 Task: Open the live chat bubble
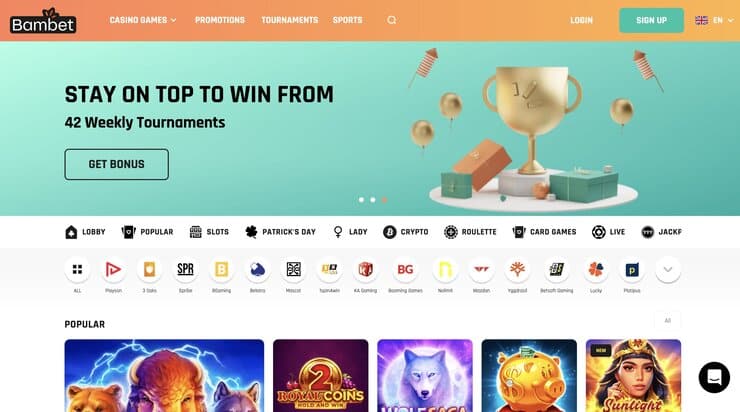point(714,378)
